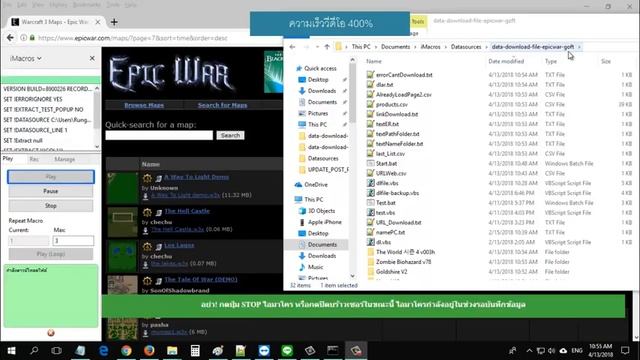Click the OneDrive cloud icon in navigation pane
Image resolution: width=640 pixels, height=360 pixels.
coord(298,184)
